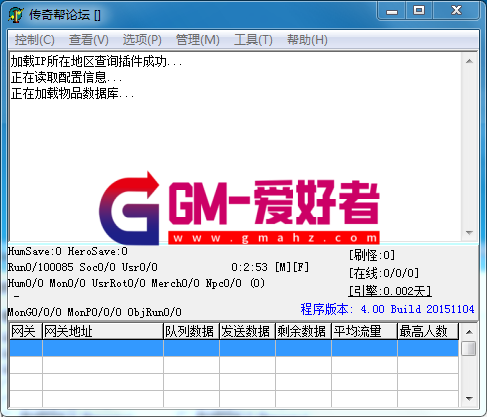Click log panel scroll up arrow
Image resolution: width=487 pixels, height=417 pixels.
[469, 61]
